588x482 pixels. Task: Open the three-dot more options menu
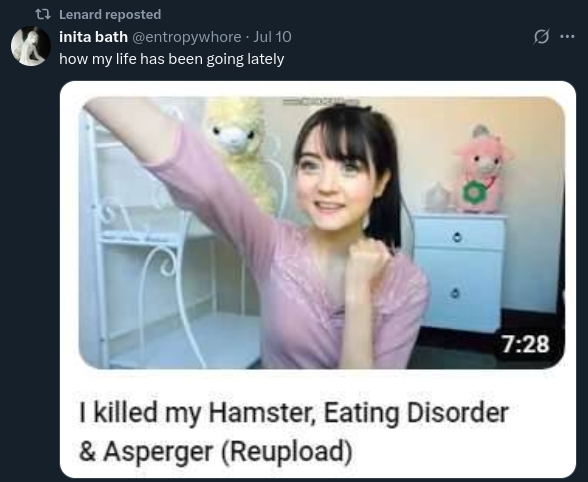coord(567,37)
